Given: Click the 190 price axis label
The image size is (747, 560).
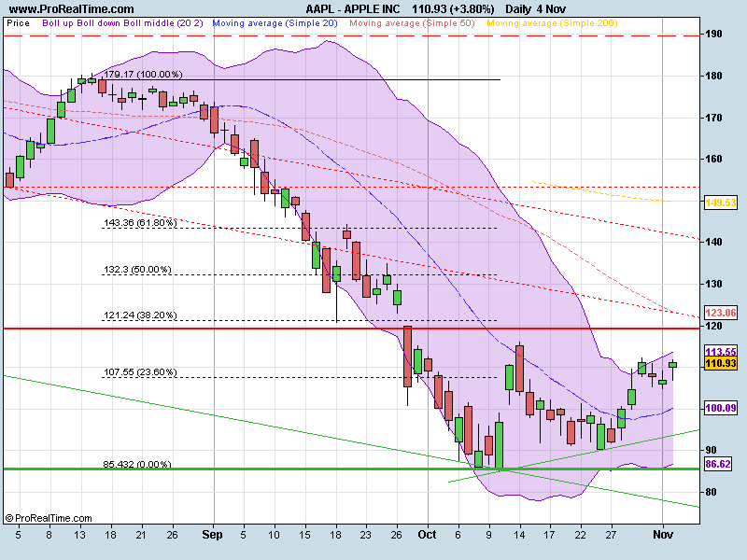Looking at the screenshot, I should 714,35.
